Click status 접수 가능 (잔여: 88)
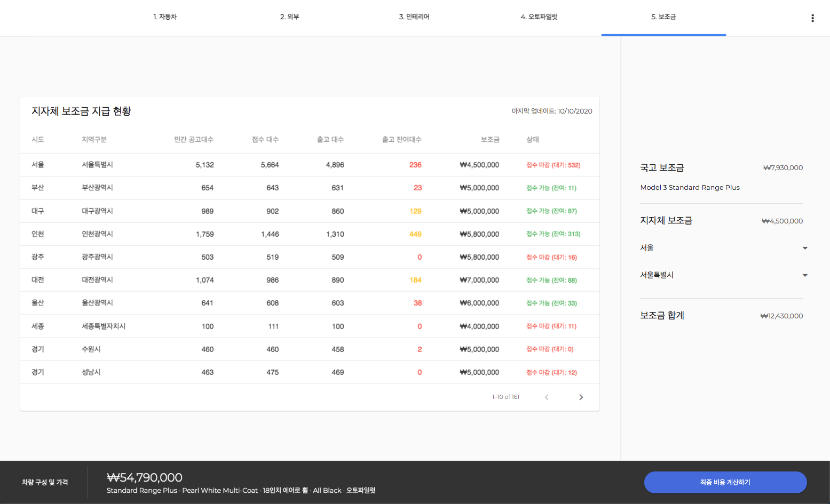 (551, 281)
